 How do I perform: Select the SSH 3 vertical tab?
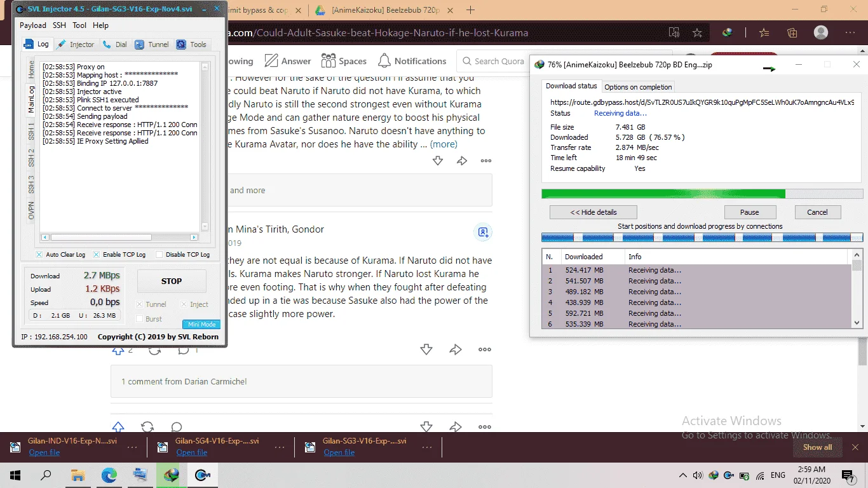pyautogui.click(x=31, y=184)
